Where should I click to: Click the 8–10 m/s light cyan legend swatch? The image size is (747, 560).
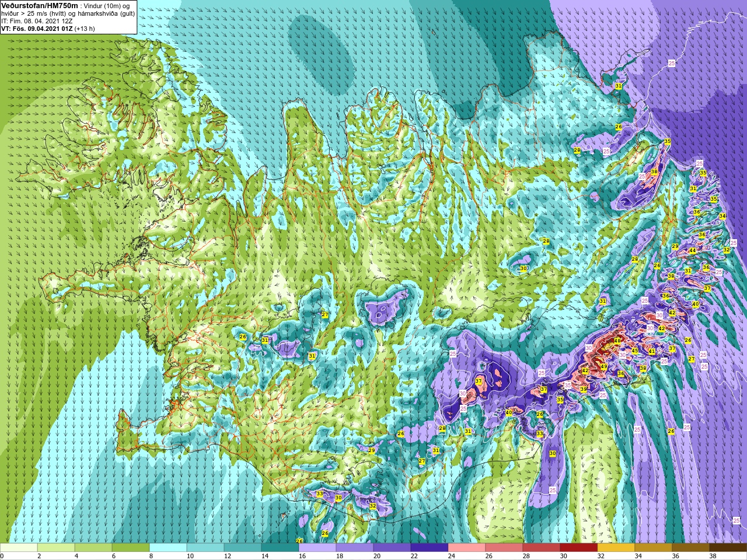click(x=168, y=548)
